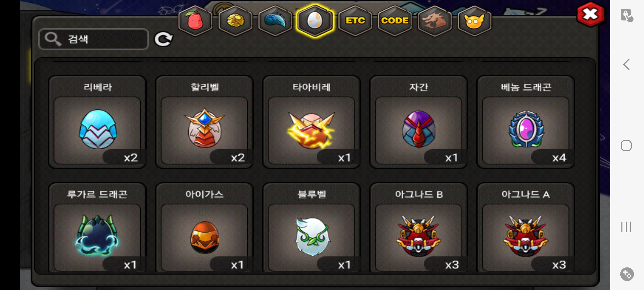The width and height of the screenshot is (644, 290).
Task: Click the 검색 search field
Action: (93, 39)
